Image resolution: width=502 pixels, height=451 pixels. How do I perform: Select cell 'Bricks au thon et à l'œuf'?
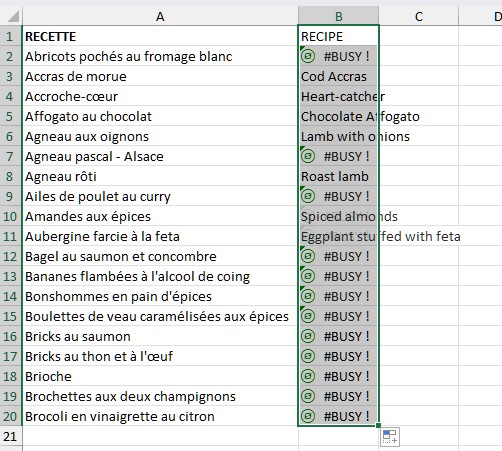pos(160,356)
